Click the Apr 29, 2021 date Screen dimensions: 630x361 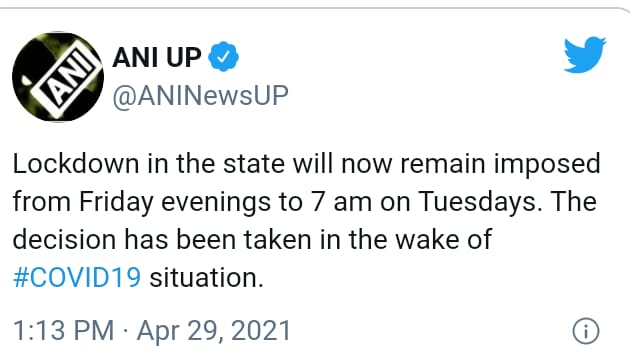point(214,332)
